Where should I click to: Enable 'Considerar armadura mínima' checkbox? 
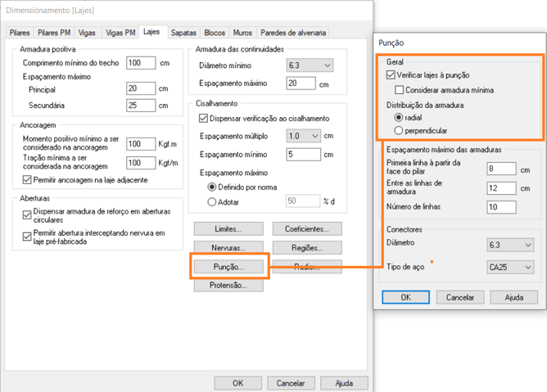[400, 90]
